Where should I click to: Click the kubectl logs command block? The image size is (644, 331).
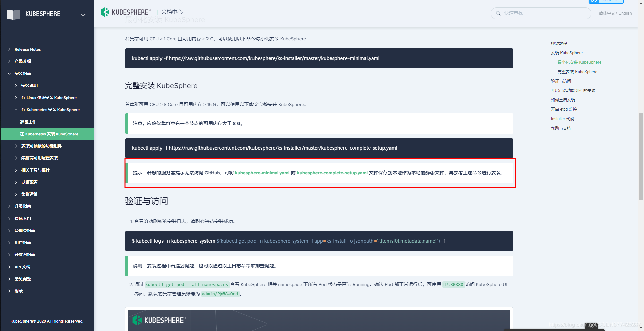coord(319,241)
